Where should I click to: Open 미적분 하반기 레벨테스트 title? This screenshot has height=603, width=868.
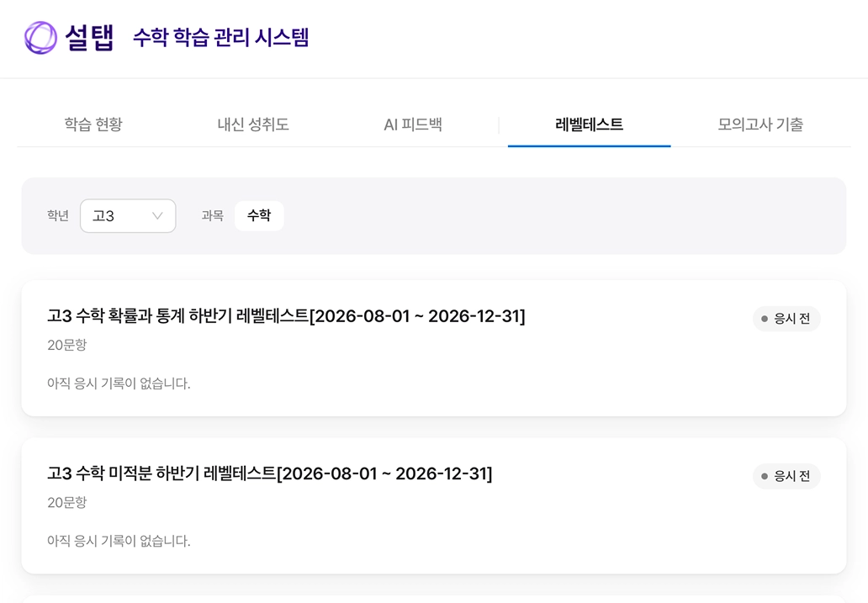coord(270,473)
